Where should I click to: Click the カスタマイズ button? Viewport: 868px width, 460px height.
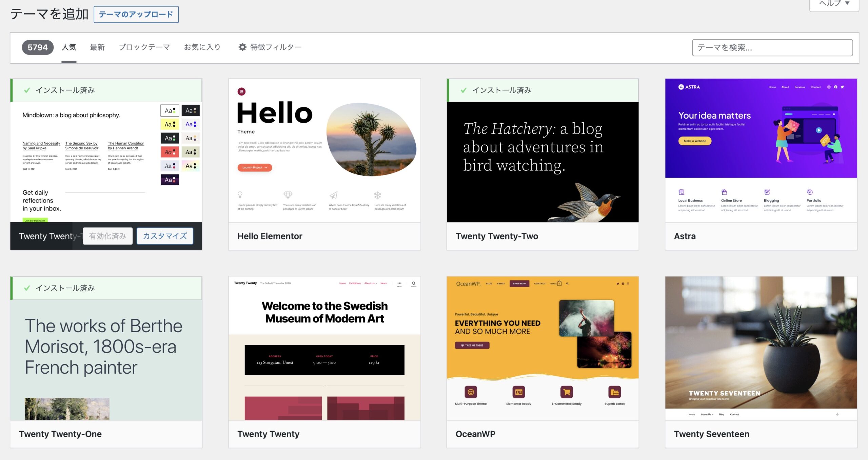pyautogui.click(x=165, y=236)
